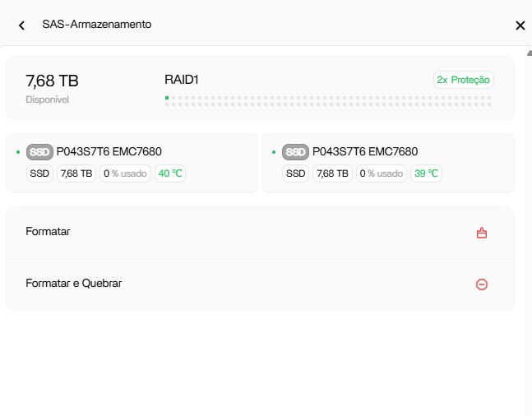Click the scrollbar up arrow
The width and height of the screenshot is (532, 416).
click(530, 53)
